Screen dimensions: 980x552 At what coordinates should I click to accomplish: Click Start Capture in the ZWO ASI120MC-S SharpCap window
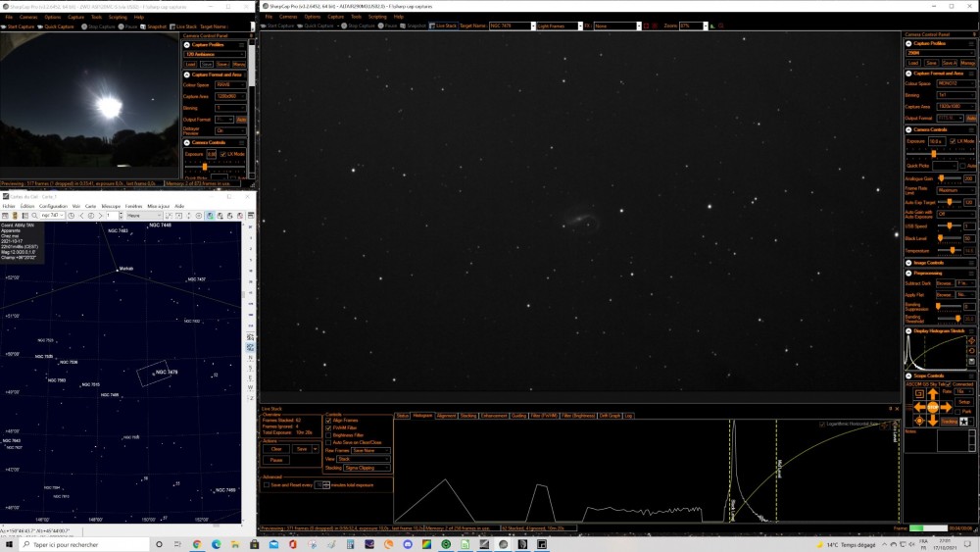[x=18, y=26]
